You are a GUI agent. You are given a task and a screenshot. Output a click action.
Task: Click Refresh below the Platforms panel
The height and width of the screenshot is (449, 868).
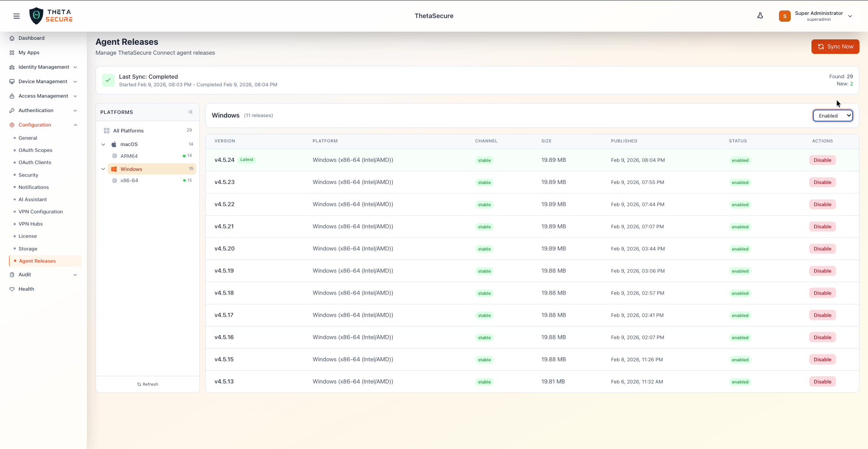(147, 384)
